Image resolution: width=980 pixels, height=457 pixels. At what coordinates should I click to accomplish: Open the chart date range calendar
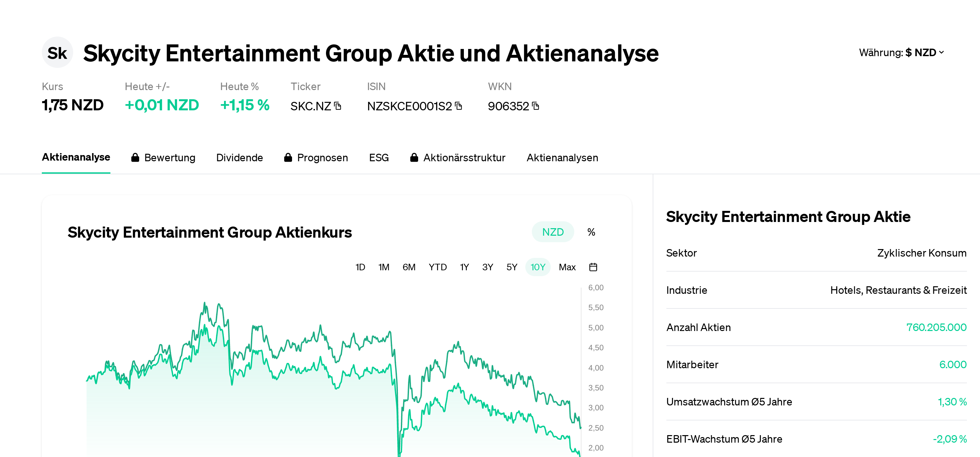(593, 267)
